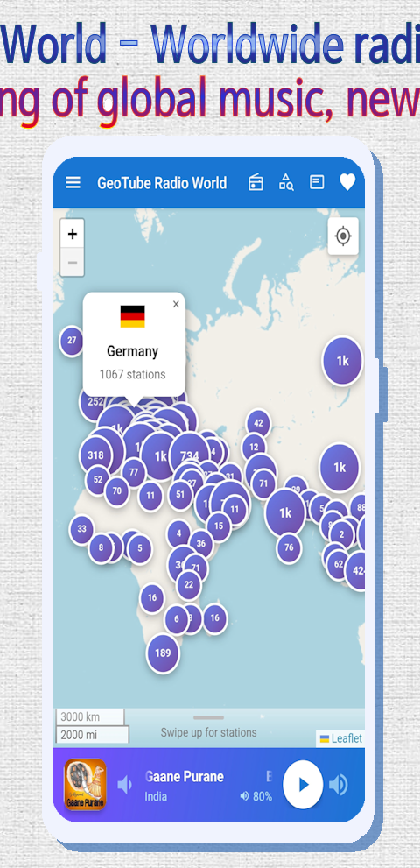Open favorites with the heart icon
Image resolution: width=420 pixels, height=868 pixels.
[x=347, y=182]
